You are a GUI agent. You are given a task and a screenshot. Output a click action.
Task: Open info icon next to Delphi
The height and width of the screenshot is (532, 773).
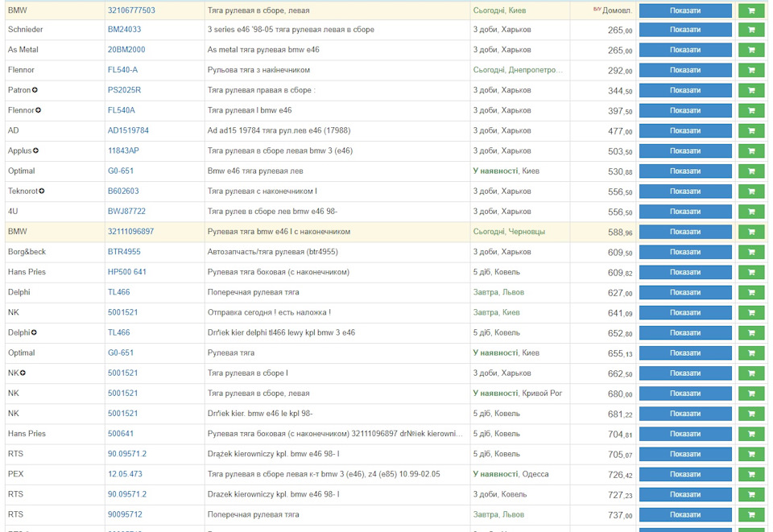(x=34, y=332)
